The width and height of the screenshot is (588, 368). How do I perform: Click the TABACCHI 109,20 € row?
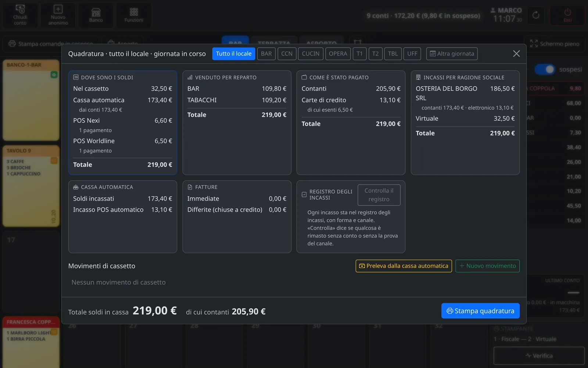click(237, 100)
